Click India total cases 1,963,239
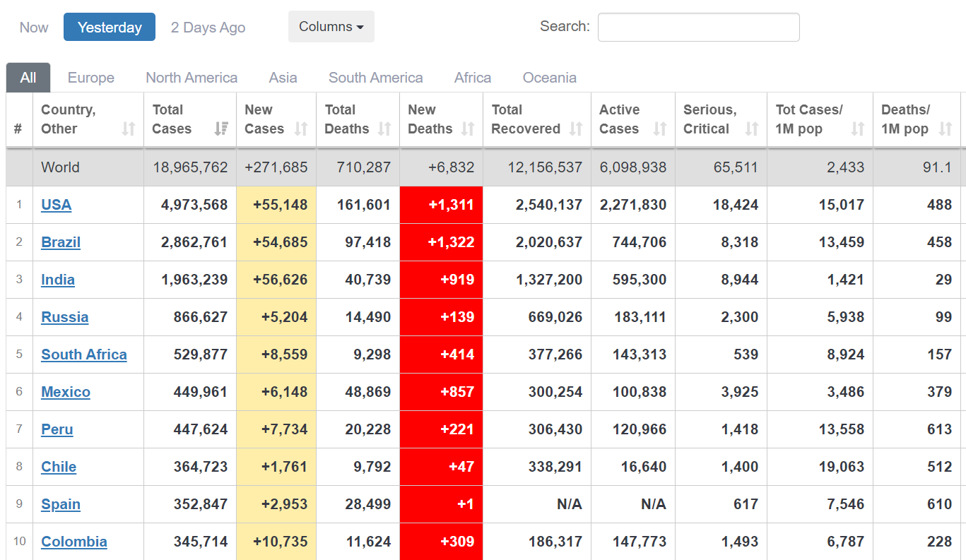The width and height of the screenshot is (966, 560). (194, 280)
